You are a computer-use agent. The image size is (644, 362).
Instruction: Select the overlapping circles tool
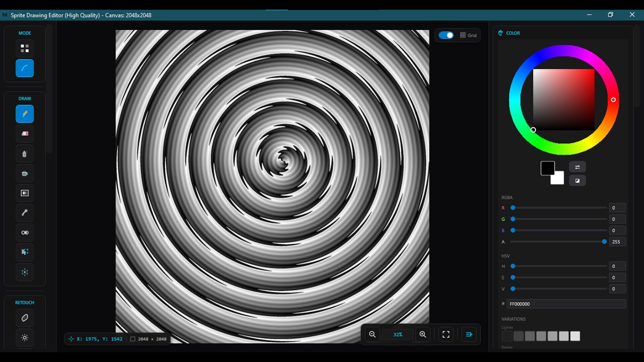(24, 233)
